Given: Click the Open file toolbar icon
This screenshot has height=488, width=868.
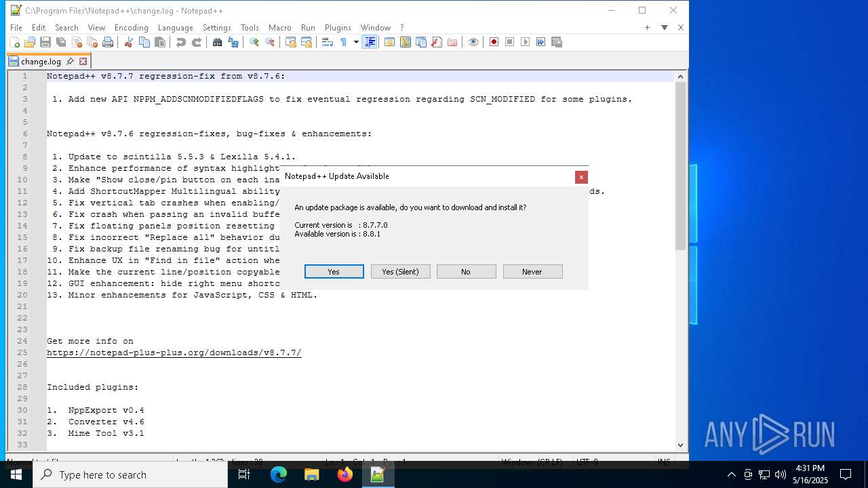Looking at the screenshot, I should click(30, 42).
